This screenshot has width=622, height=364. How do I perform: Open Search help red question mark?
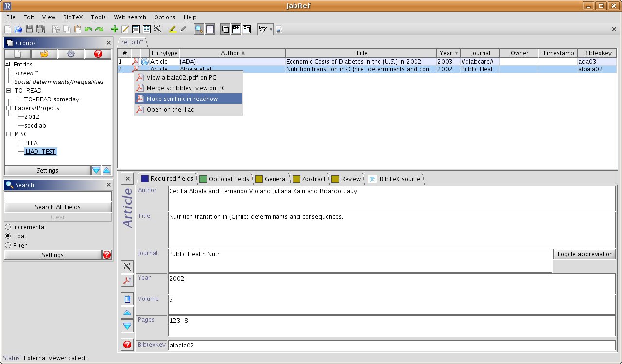tap(107, 255)
